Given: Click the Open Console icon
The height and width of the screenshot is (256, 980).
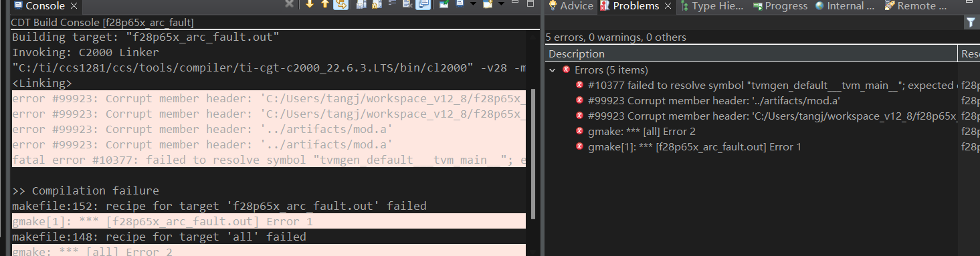Looking at the screenshot, I should tap(488, 4).
